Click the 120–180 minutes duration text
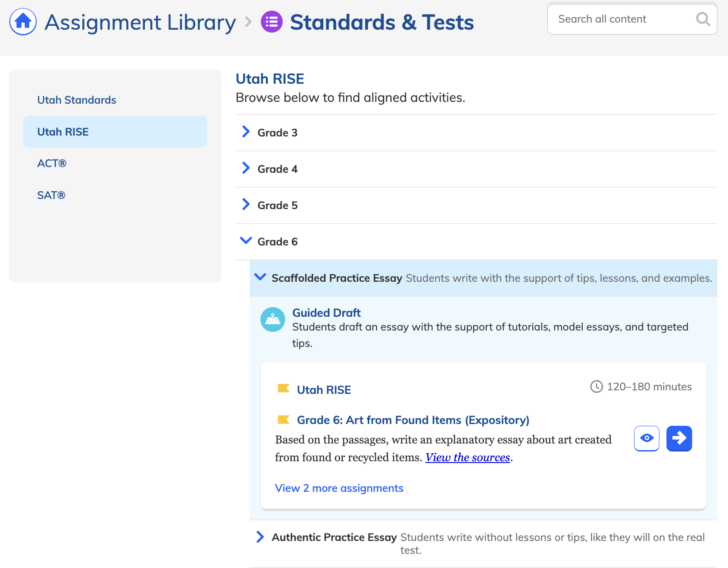This screenshot has height=568, width=728. [x=649, y=386]
